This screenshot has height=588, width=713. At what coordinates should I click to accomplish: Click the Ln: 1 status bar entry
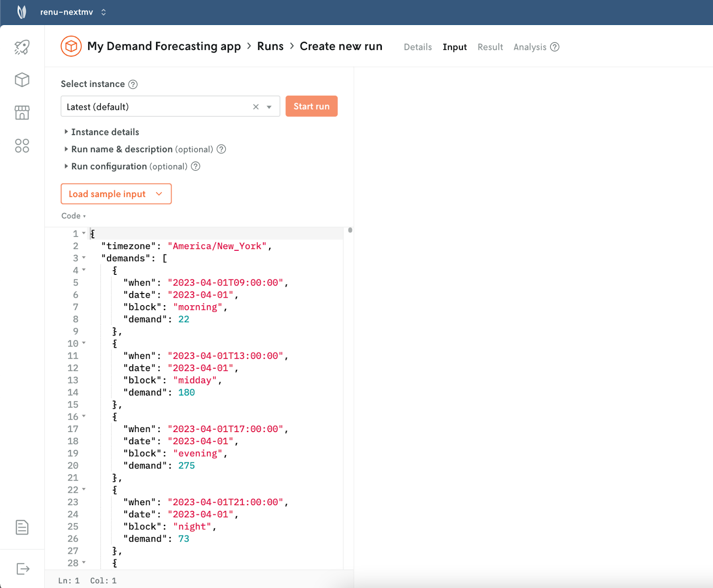(x=69, y=580)
